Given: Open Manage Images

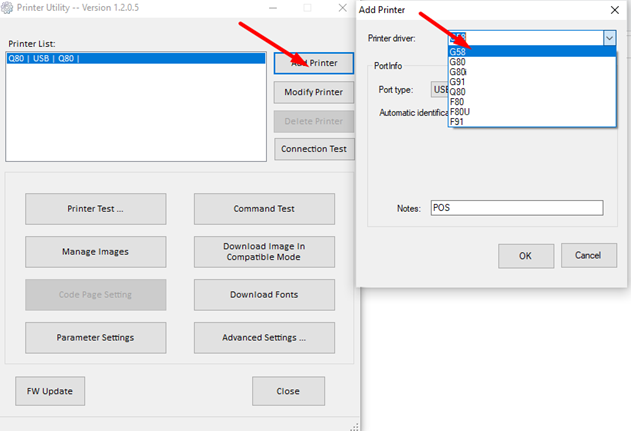Looking at the screenshot, I should pyautogui.click(x=96, y=252).
